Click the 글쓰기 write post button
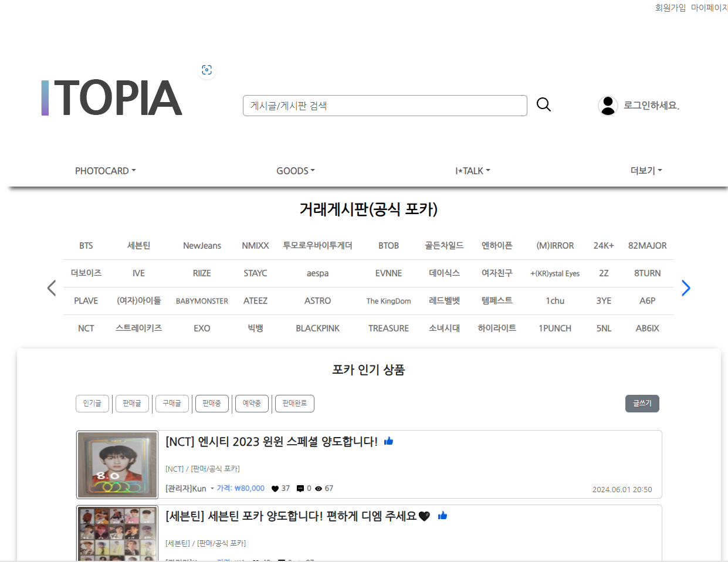The width and height of the screenshot is (728, 562). 642,404
